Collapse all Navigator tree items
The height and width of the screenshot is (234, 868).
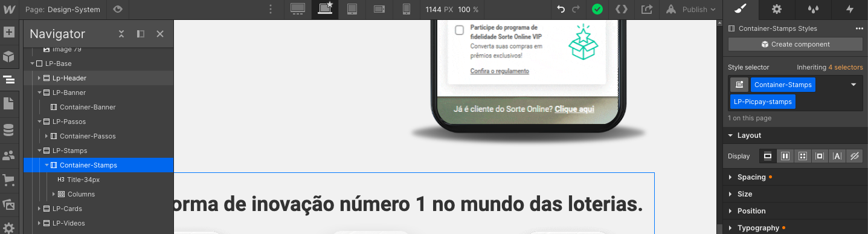point(121,34)
